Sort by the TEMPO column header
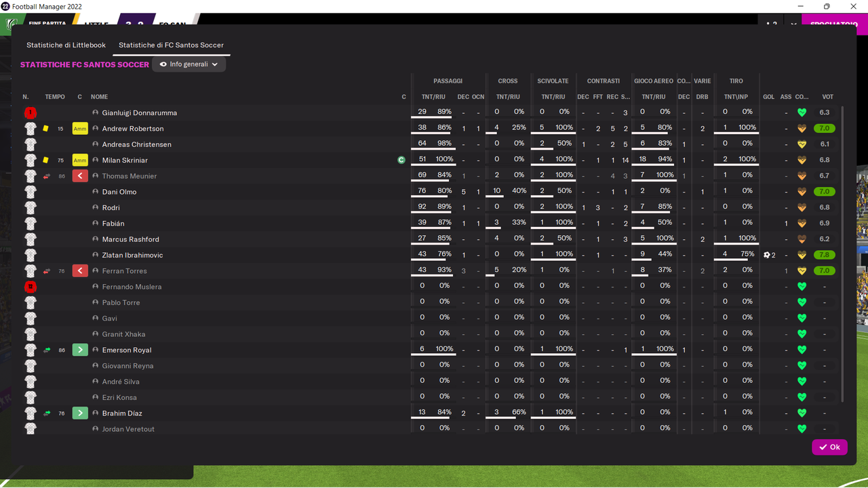 coord(55,97)
